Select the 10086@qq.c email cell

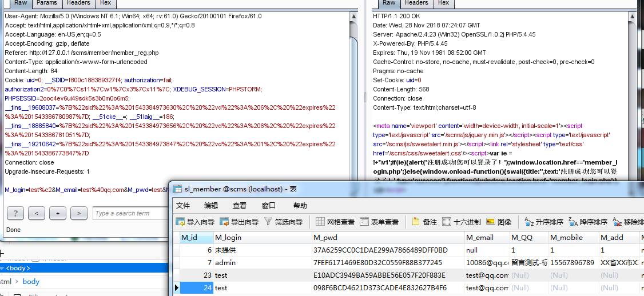(x=487, y=262)
